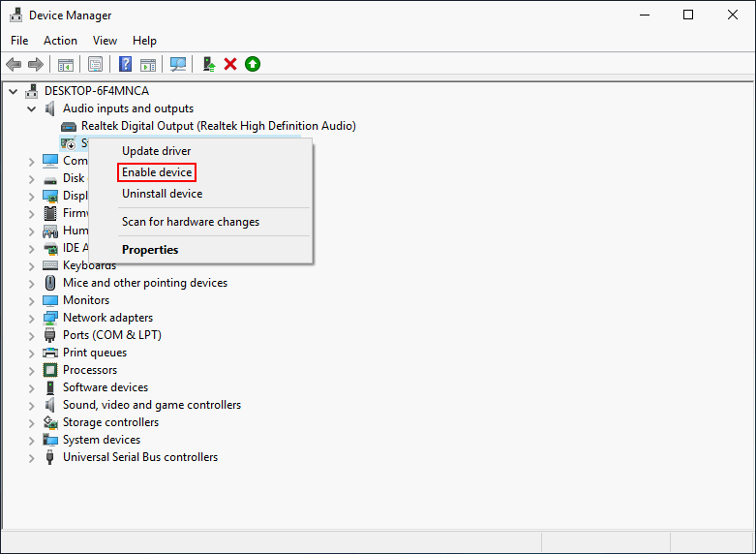Click the Device Manager title bar icon
756x554 pixels.
[15, 15]
